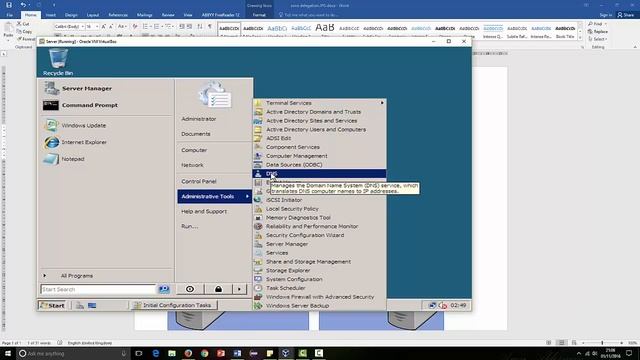
Task: Click VirtualBox icon on Windows taskbar
Action: coord(286,353)
